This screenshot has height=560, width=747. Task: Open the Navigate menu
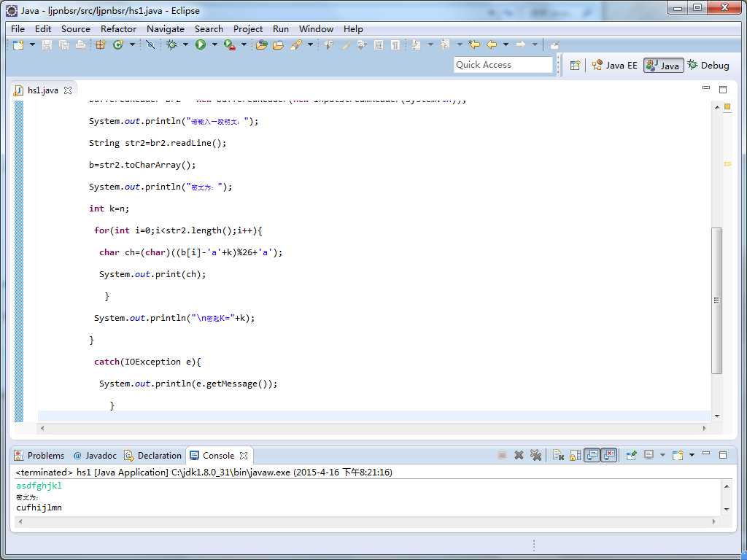[166, 29]
